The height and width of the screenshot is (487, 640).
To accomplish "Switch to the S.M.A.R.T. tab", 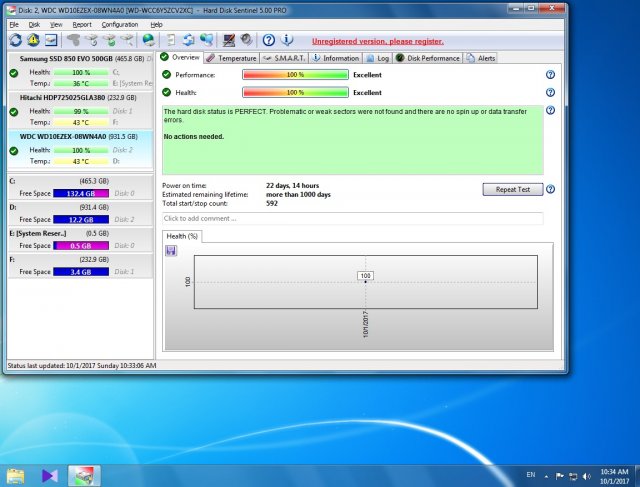I will click(284, 58).
